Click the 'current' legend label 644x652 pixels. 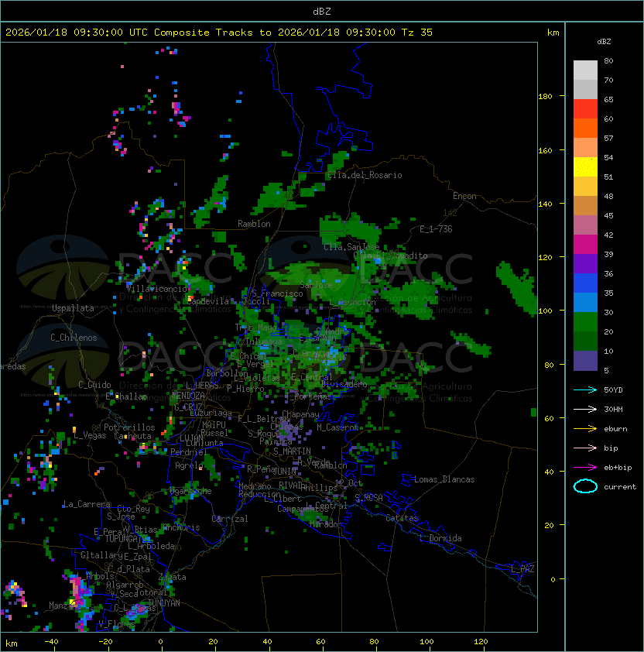(620, 487)
